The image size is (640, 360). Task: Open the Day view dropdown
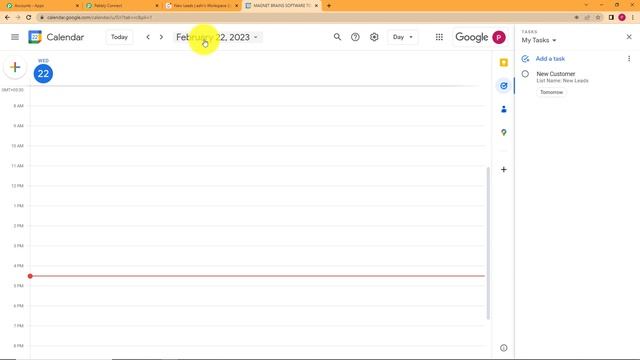point(402,37)
